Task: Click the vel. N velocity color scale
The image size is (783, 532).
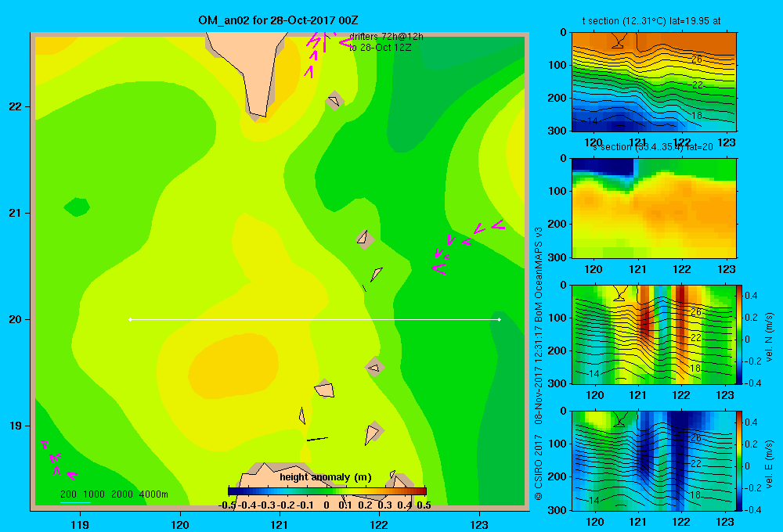Action: [739, 334]
